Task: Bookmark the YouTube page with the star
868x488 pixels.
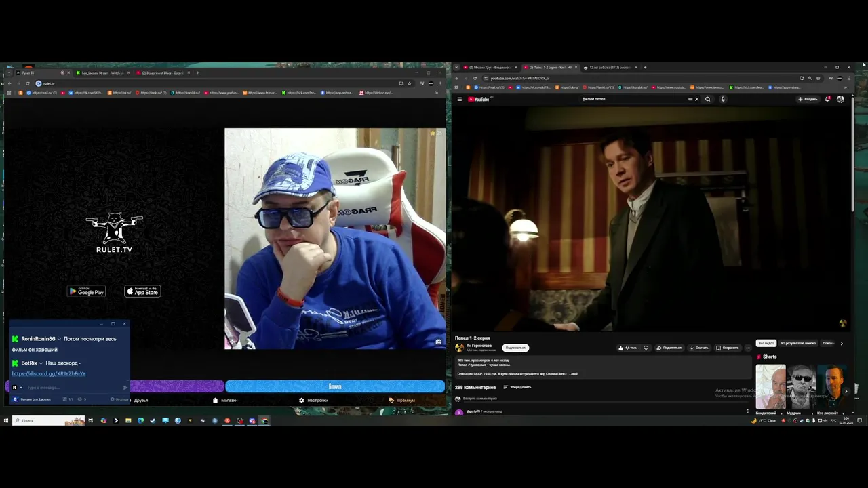Action: pyautogui.click(x=818, y=78)
